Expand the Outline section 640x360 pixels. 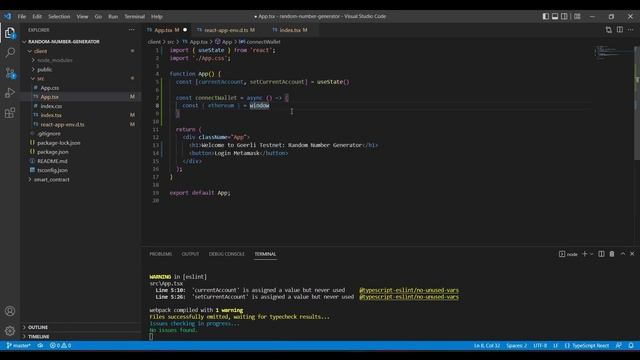coord(38,327)
